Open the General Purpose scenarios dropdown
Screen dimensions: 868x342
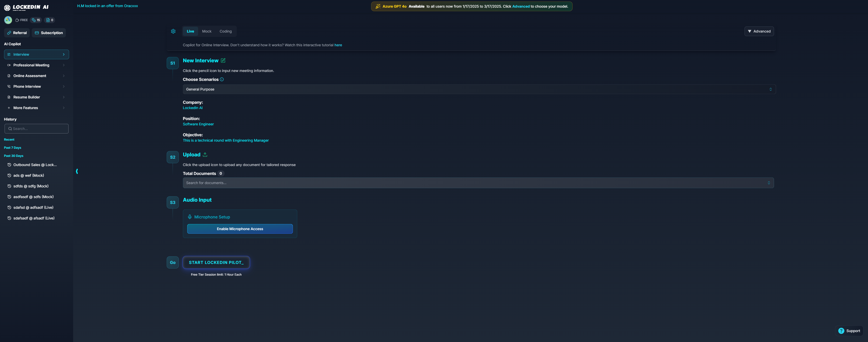pyautogui.click(x=479, y=90)
